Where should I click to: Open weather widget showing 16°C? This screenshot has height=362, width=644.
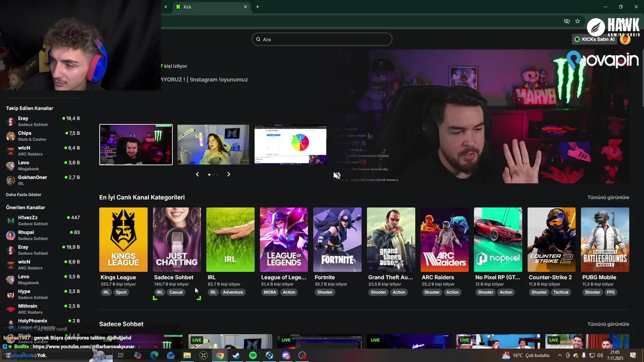526,355
